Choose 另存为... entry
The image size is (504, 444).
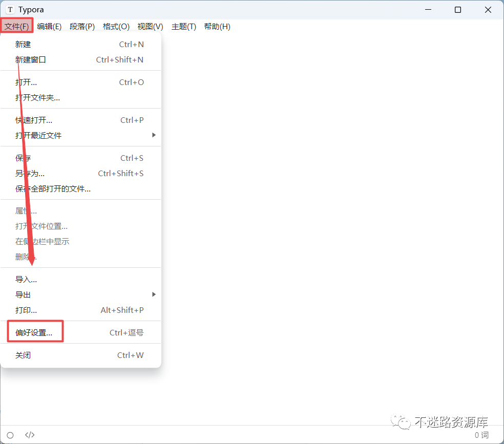coord(80,174)
